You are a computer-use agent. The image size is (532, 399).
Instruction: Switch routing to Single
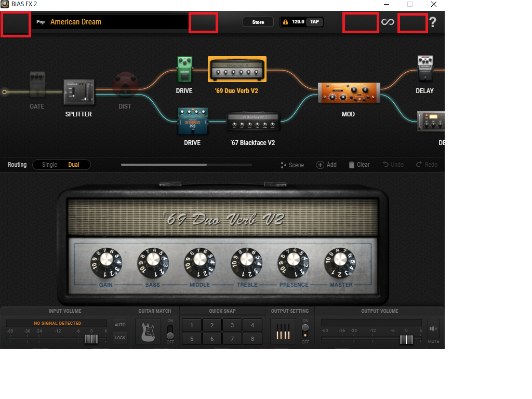point(49,165)
